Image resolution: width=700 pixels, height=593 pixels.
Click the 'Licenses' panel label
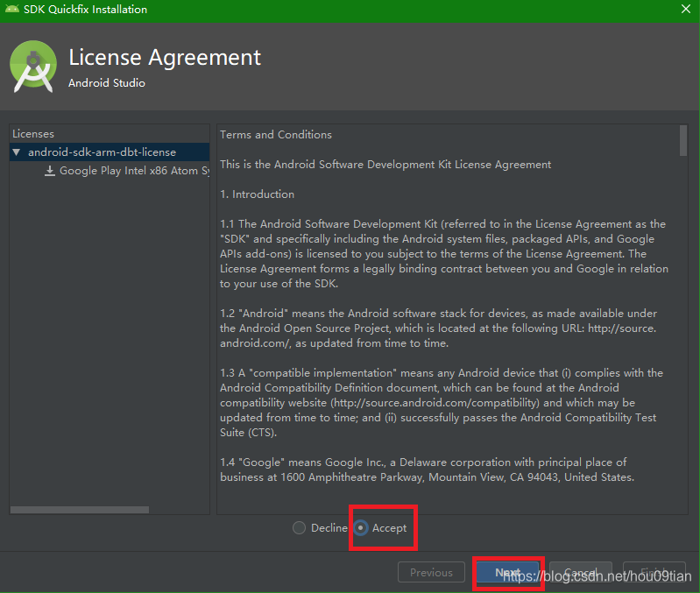(x=33, y=134)
